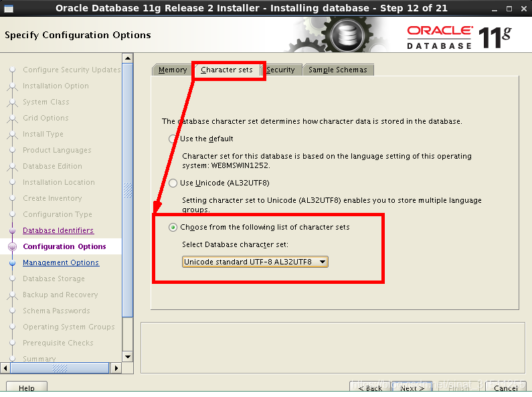Click the horizontal scrollbar left arrow
This screenshot has height=397, width=532.
coord(5,368)
